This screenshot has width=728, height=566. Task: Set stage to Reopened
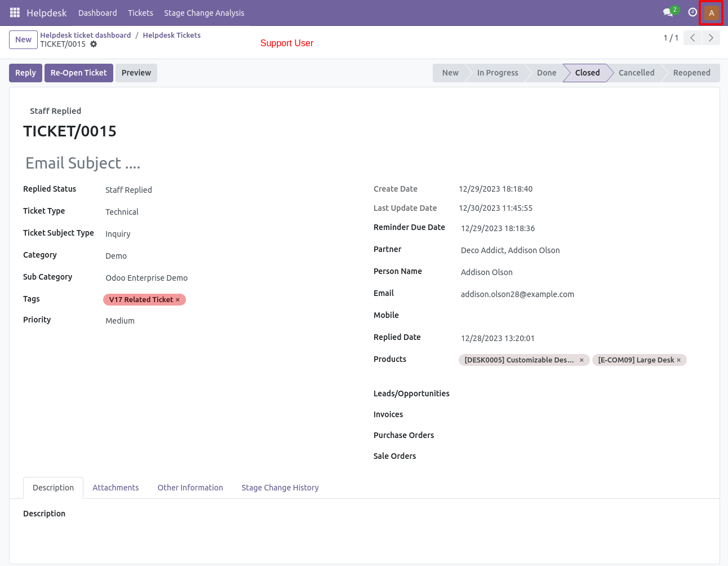[691, 73]
